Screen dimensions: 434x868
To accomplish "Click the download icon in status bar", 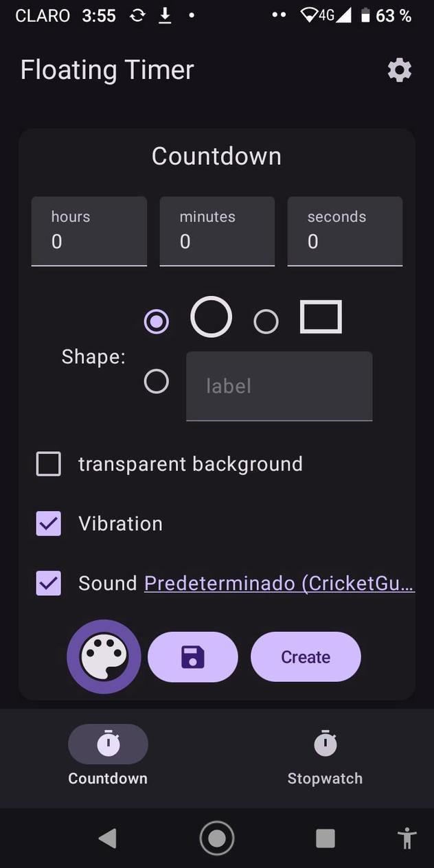I will pyautogui.click(x=165, y=15).
